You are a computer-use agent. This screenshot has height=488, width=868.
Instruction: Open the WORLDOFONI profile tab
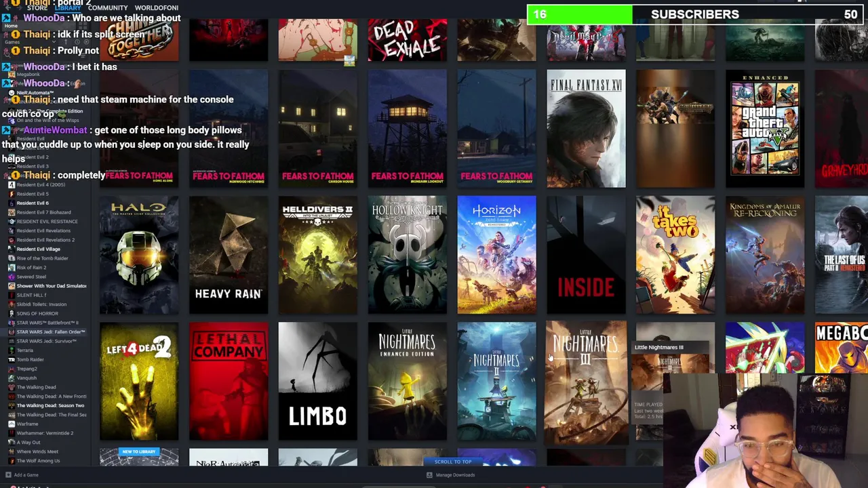coord(157,7)
